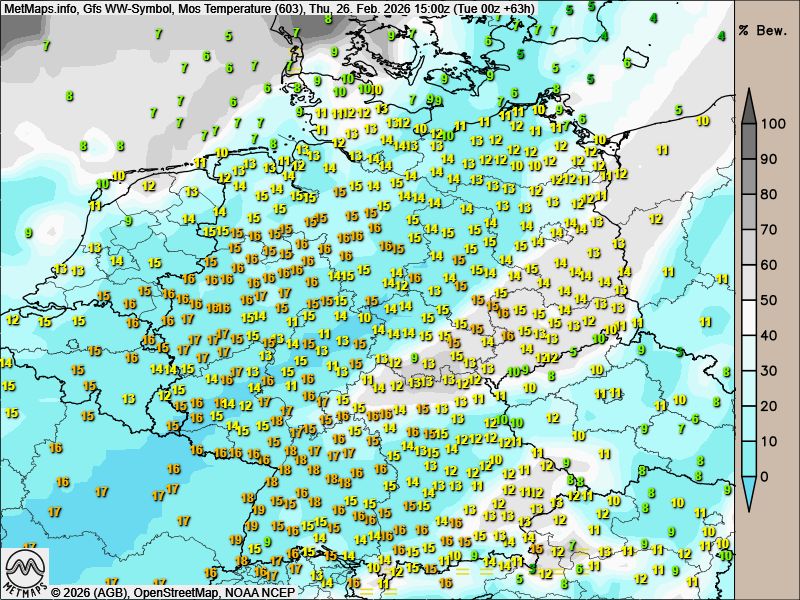
Task: Select the Gfs WW-Symbol title text
Action: point(126,8)
